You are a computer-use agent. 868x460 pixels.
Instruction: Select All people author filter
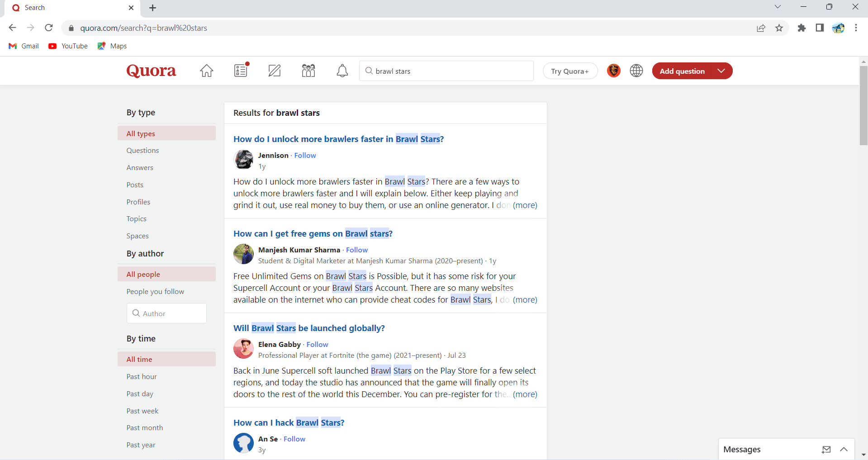click(x=166, y=274)
